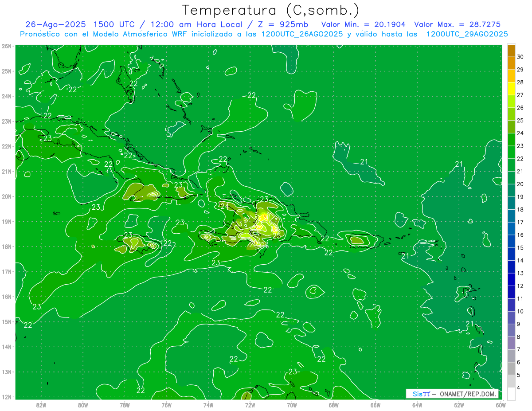Screen dimensions: 532x411
Task: Click the '27' value on the color scale
Action: coord(520,95)
